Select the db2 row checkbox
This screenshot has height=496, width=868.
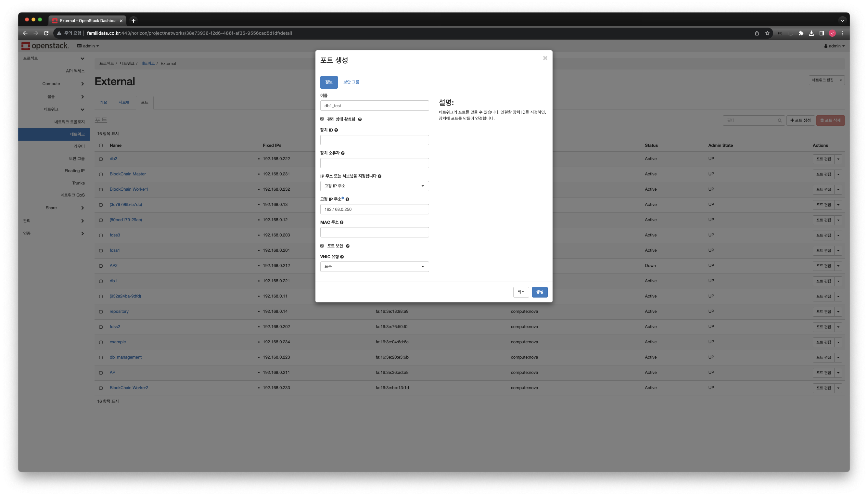pos(101,159)
